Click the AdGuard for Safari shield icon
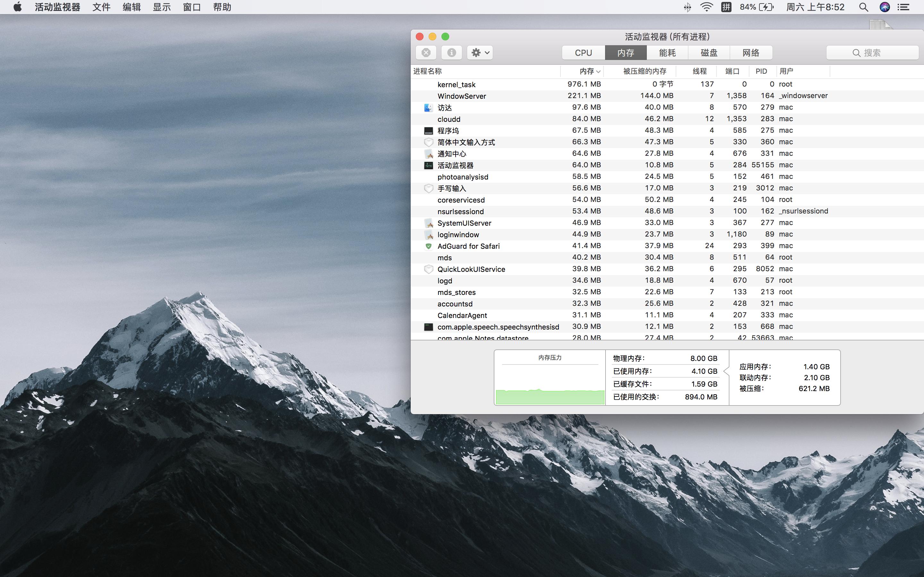The width and height of the screenshot is (924, 577). click(428, 246)
